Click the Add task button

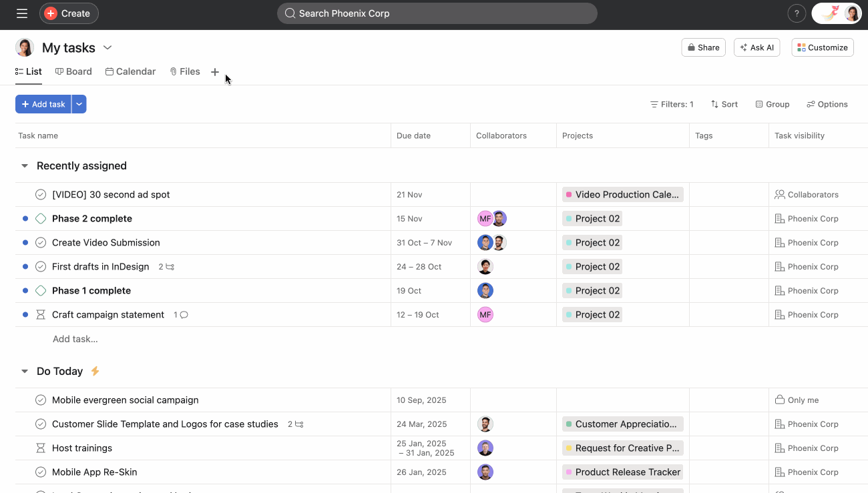43,104
